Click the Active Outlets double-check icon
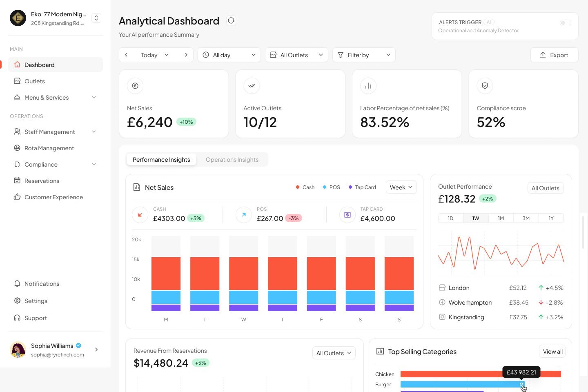Screen dimensions: 588x392 [x=252, y=86]
